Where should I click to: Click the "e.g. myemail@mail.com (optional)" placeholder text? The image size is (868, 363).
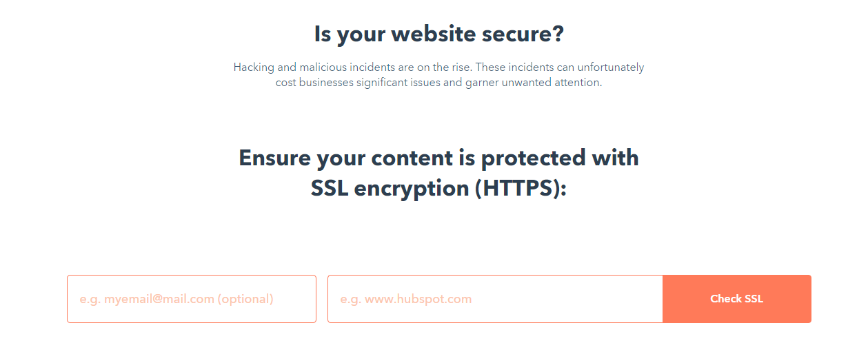point(176,299)
